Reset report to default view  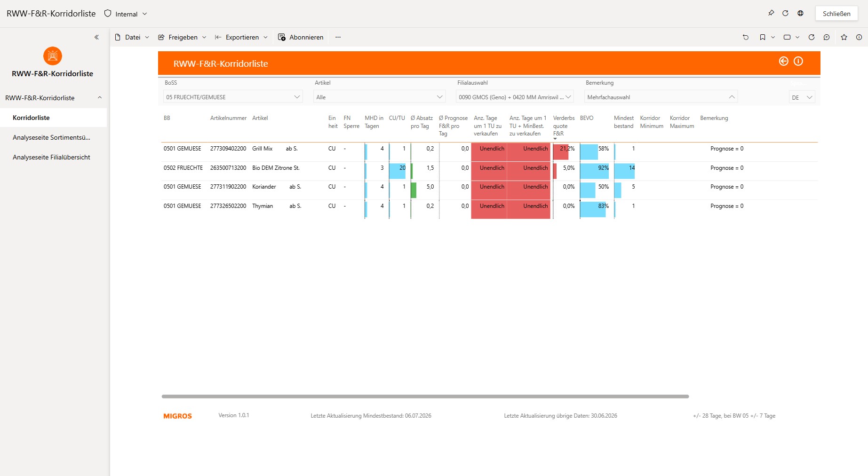(x=746, y=37)
